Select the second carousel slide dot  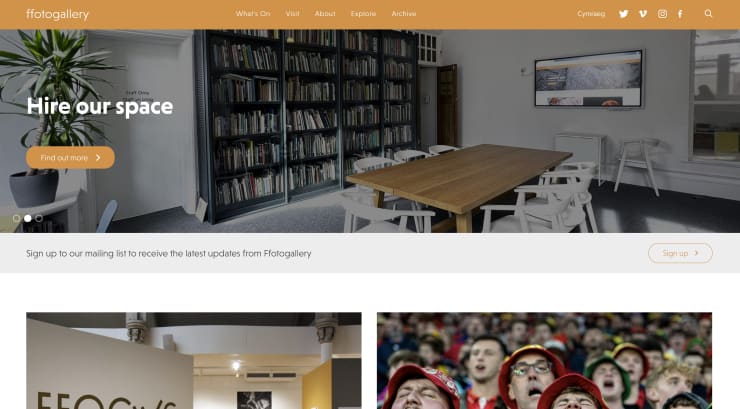[x=28, y=218]
